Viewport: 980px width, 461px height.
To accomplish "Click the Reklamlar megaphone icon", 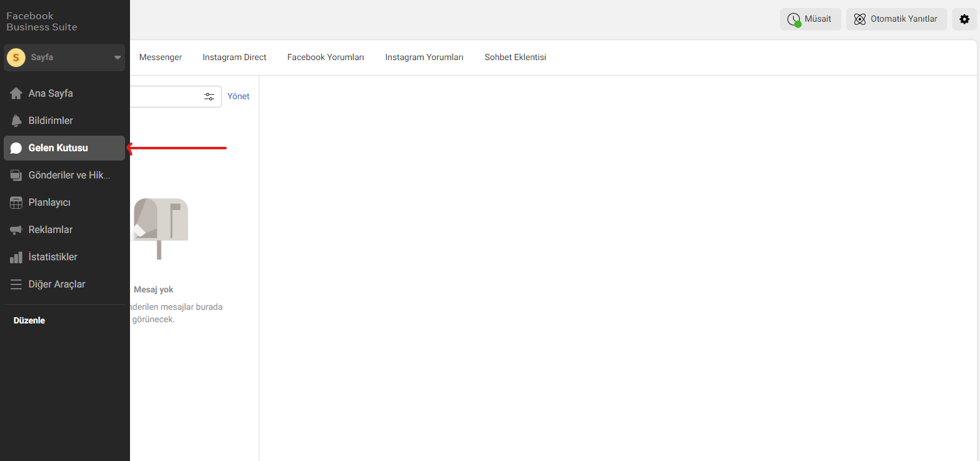I will [x=16, y=230].
